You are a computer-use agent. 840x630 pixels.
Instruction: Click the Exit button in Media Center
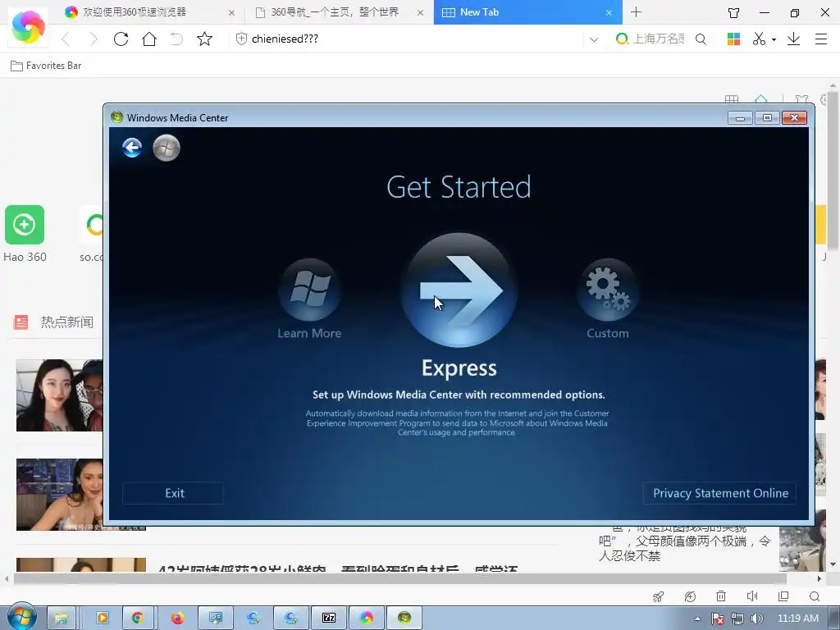[174, 493]
